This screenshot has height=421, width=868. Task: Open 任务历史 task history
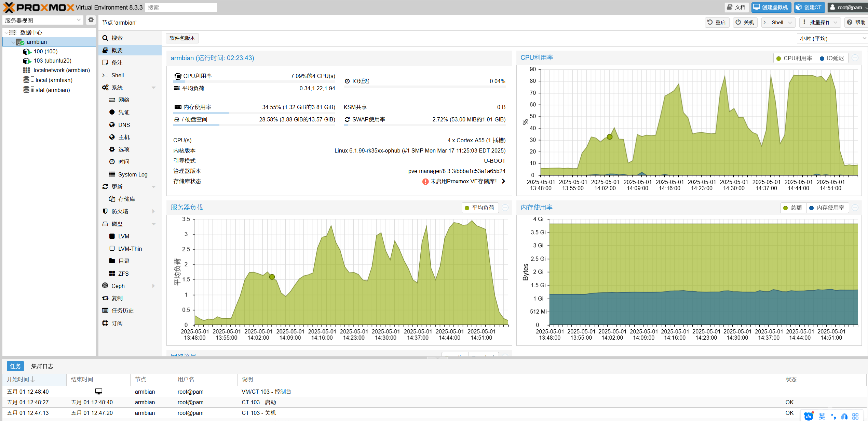click(130, 311)
